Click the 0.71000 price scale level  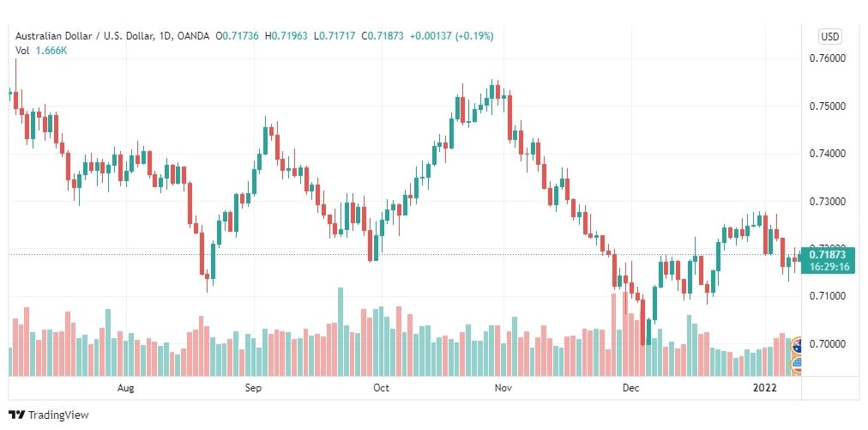[x=829, y=296]
